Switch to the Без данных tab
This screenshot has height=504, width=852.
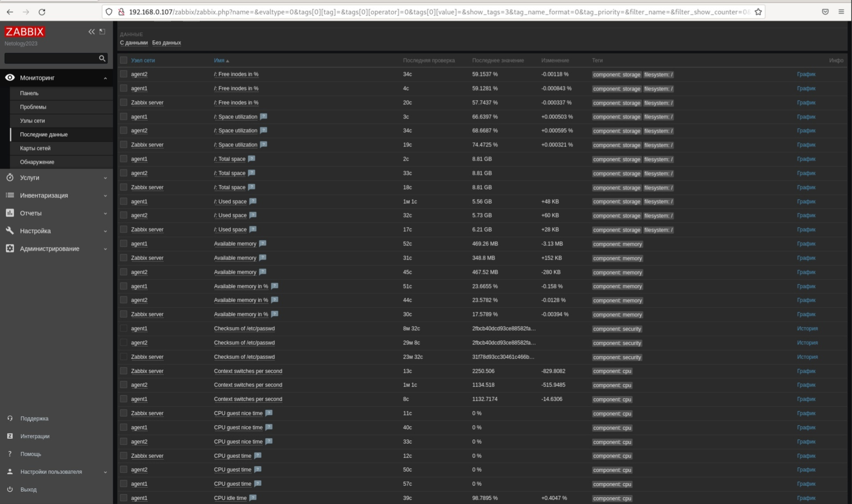coord(167,43)
